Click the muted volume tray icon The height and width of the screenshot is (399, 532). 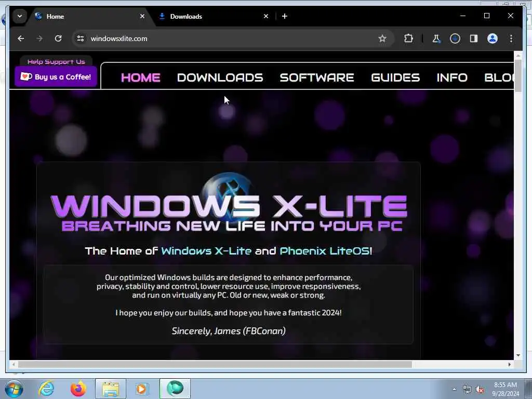click(480, 390)
